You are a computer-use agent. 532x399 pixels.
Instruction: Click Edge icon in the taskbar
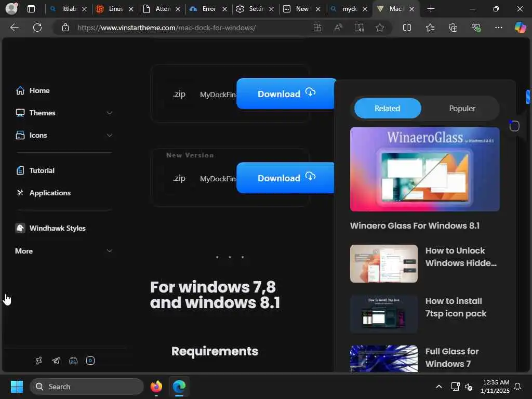coord(179,387)
